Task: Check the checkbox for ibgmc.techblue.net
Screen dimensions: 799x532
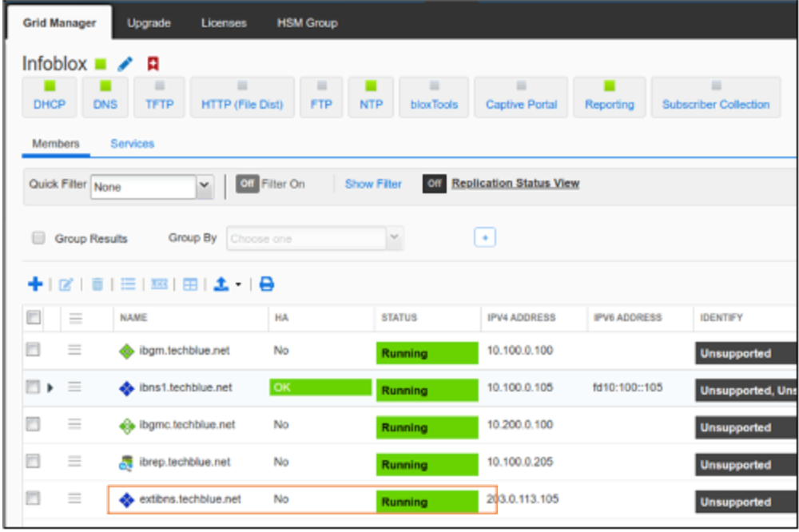Action: pyautogui.click(x=33, y=423)
